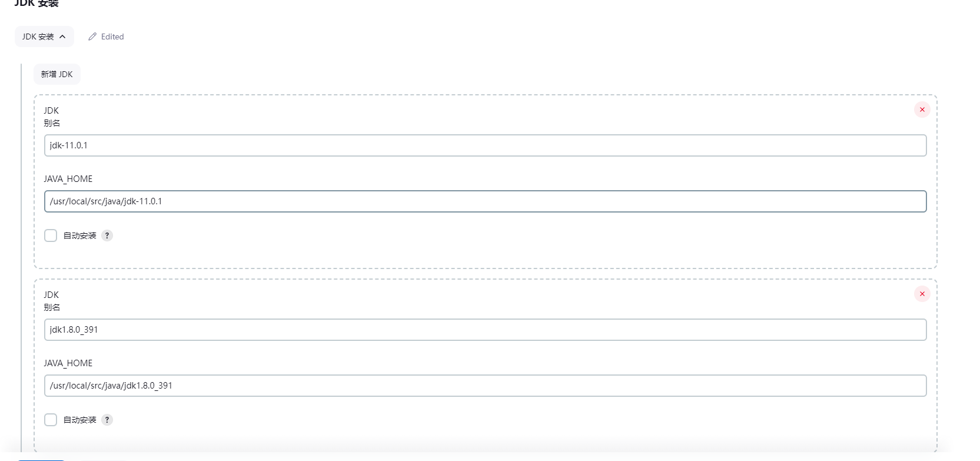
Task: Enable 自动安装 checkbox for jdk1.8.0_391
Action: point(51,420)
